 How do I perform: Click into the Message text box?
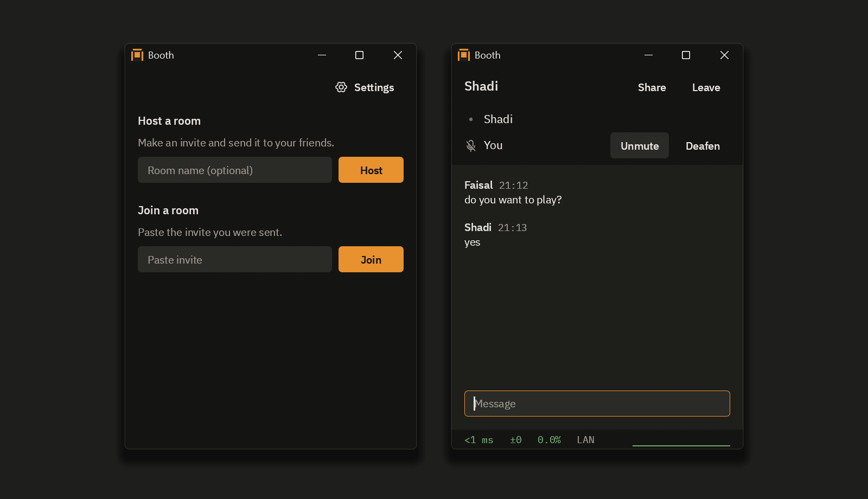(x=597, y=404)
